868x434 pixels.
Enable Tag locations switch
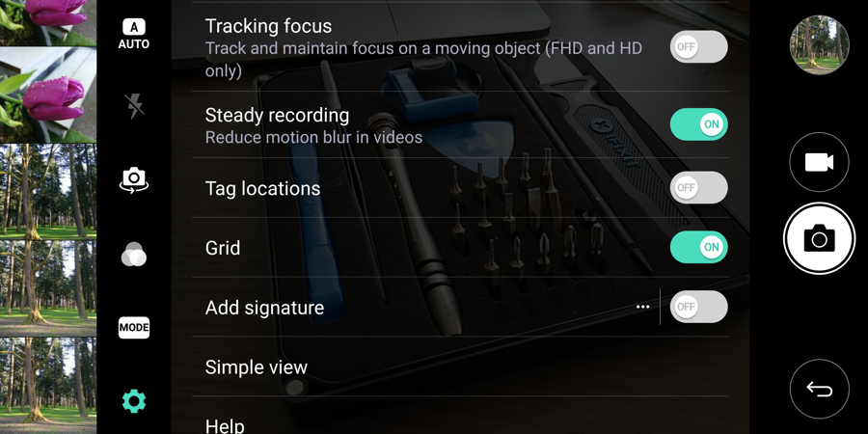point(698,187)
